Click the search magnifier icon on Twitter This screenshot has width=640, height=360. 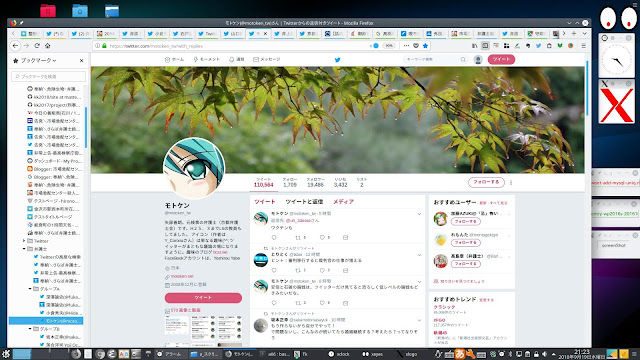click(x=463, y=60)
